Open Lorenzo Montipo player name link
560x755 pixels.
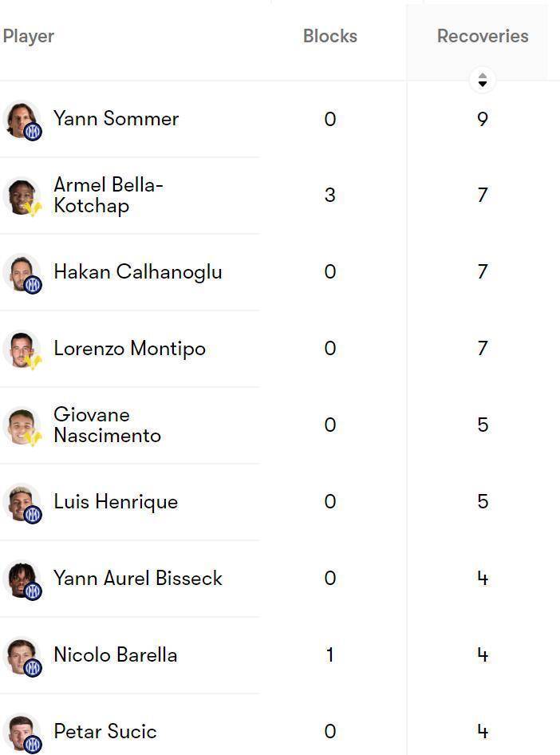(129, 349)
